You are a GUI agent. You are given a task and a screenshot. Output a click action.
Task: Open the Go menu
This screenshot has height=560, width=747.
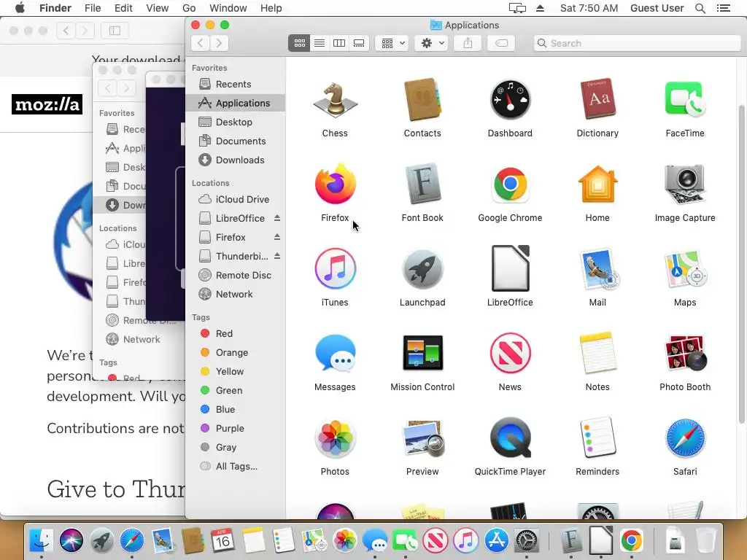189,8
